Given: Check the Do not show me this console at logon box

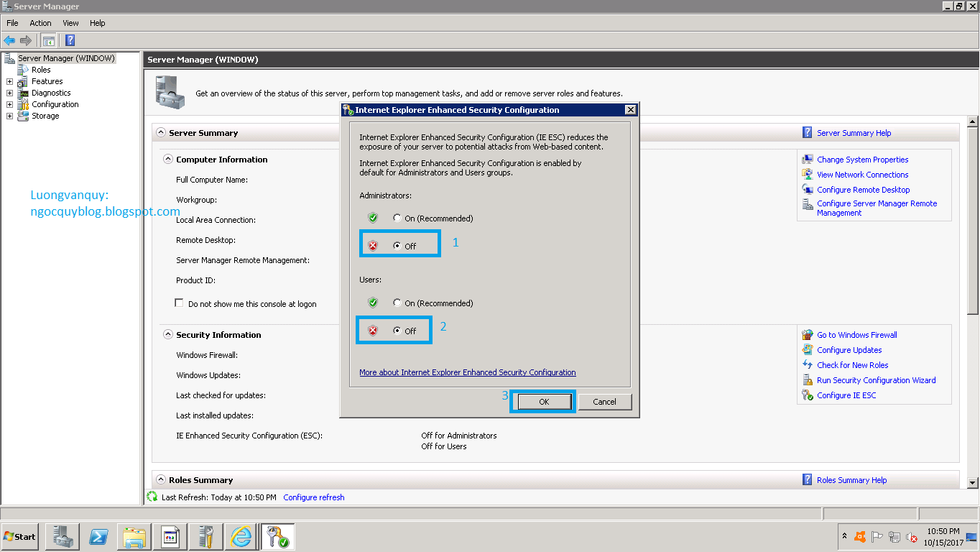Looking at the screenshot, I should click(179, 303).
